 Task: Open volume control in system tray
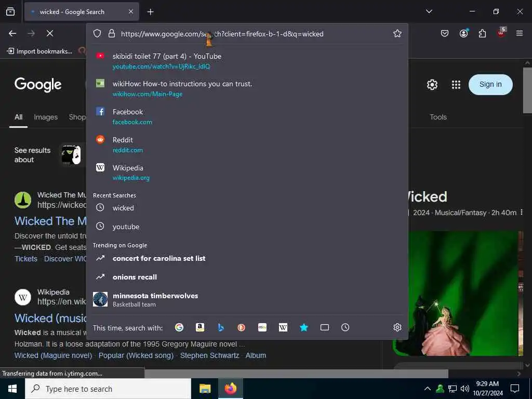[x=465, y=389]
